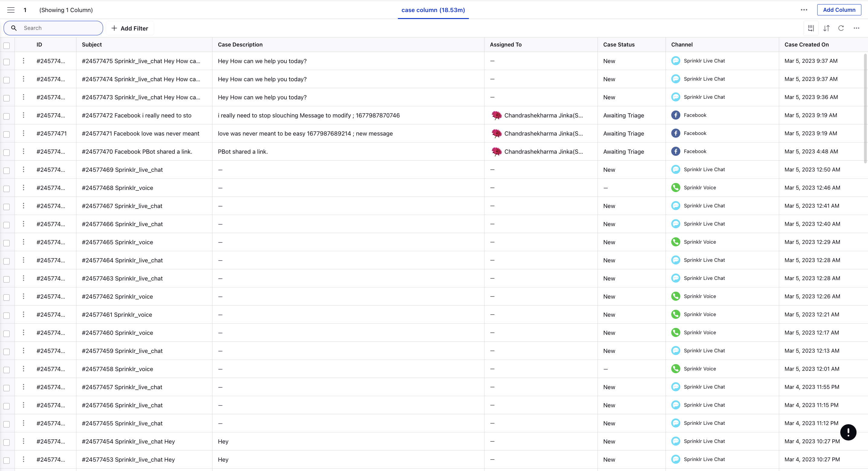Click the '(Showing 1 Column)' label
Viewport: 868px width, 471px height.
tap(66, 10)
